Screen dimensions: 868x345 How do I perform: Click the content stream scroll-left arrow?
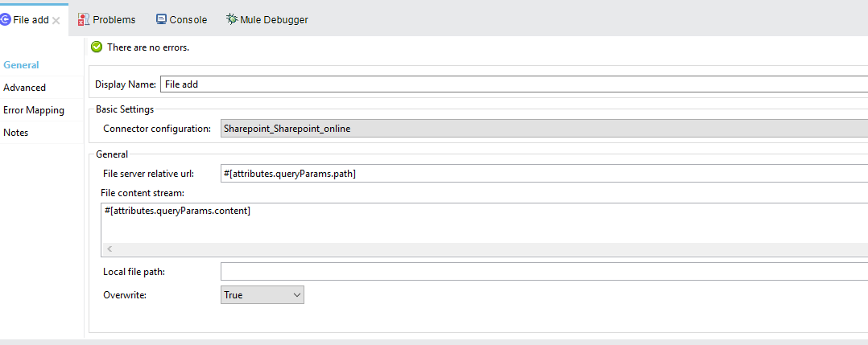coord(110,250)
